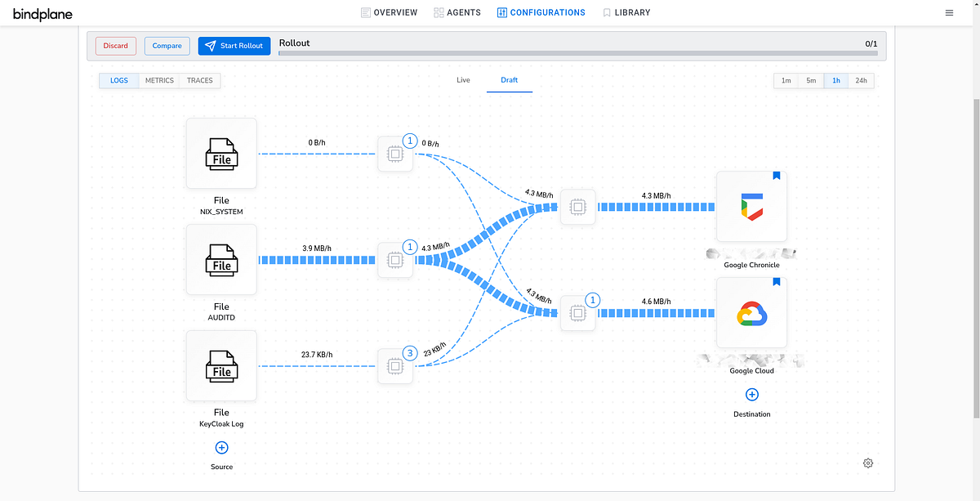Click the processor icon on the AUDITD route
The width and height of the screenshot is (980, 501).
coord(395,260)
